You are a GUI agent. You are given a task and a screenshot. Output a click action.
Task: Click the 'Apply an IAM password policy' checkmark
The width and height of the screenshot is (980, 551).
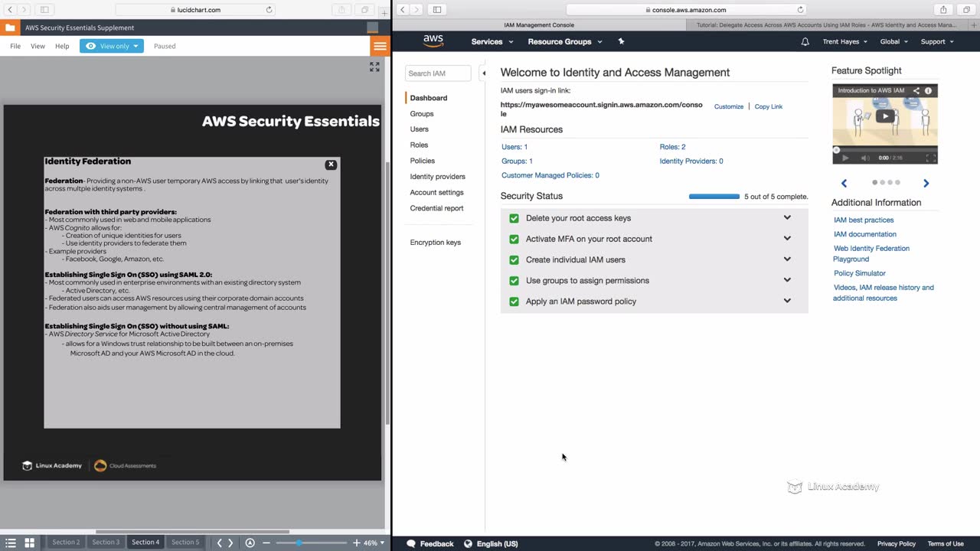tap(514, 302)
